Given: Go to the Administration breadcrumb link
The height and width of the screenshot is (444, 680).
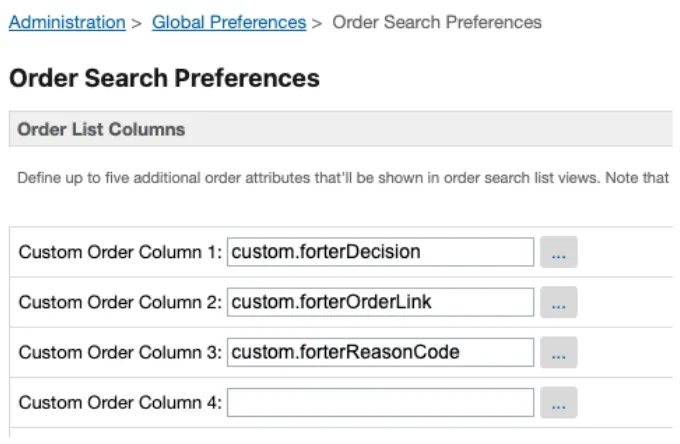Looking at the screenshot, I should pos(67,22).
